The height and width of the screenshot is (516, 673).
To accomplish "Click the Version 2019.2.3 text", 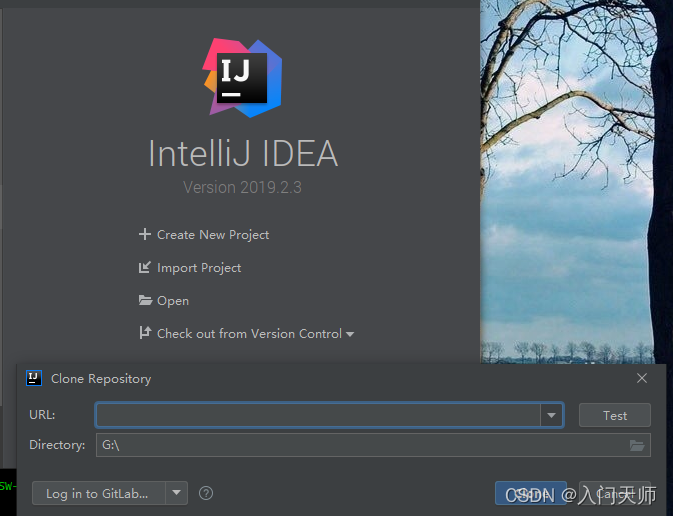I will click(243, 187).
